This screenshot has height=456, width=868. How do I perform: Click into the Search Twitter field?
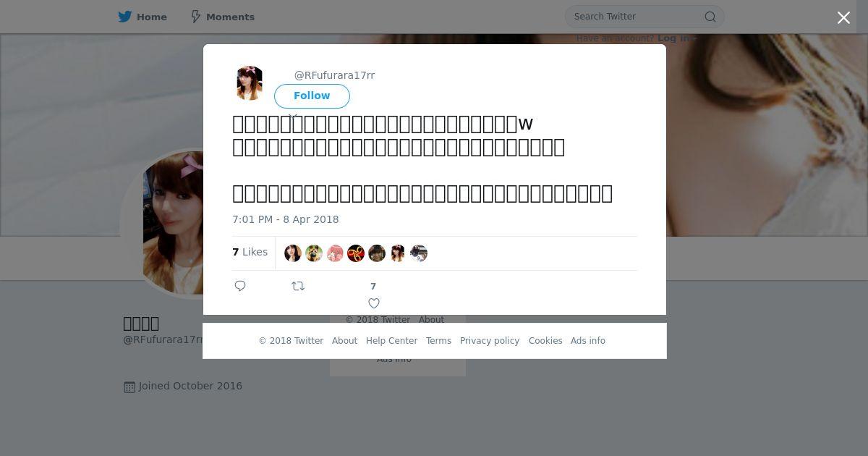click(x=637, y=17)
